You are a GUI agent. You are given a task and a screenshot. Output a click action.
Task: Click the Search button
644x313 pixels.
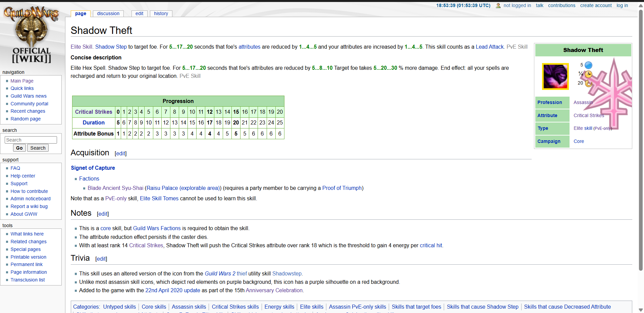(38, 148)
